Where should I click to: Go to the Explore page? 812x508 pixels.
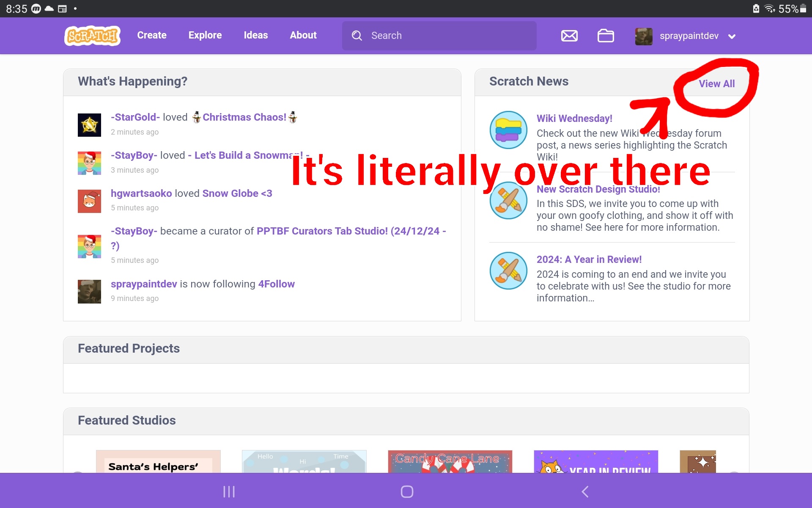point(205,35)
